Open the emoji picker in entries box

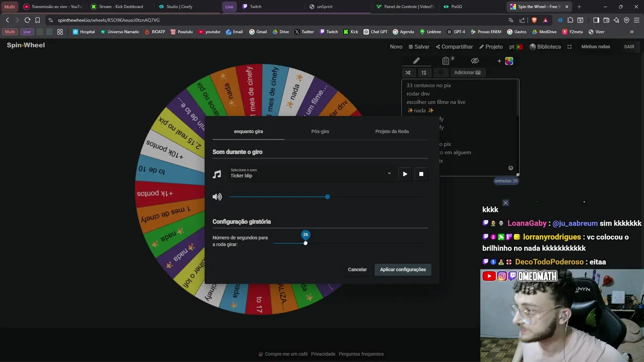(511, 168)
